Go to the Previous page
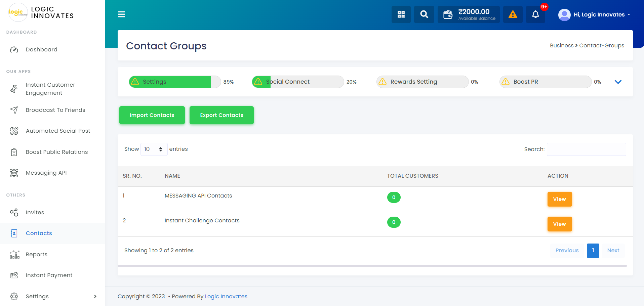Screen dimensions: 644x306 (567, 251)
